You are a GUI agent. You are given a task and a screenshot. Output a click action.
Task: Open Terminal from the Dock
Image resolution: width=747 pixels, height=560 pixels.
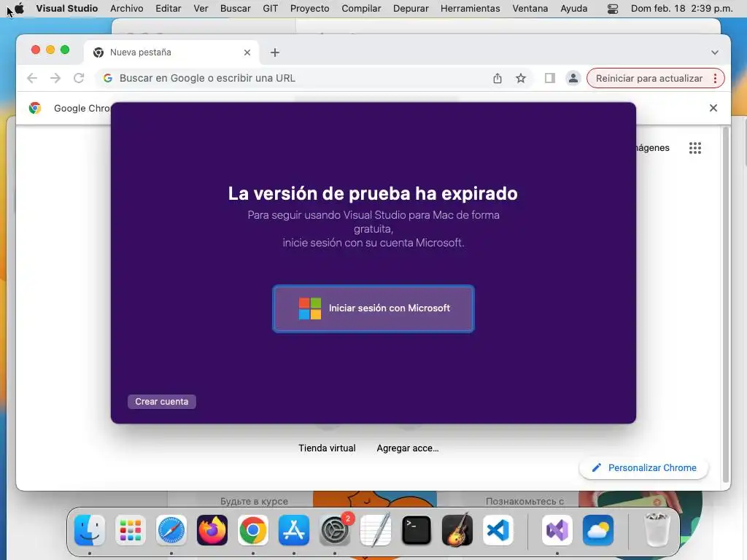tap(417, 530)
